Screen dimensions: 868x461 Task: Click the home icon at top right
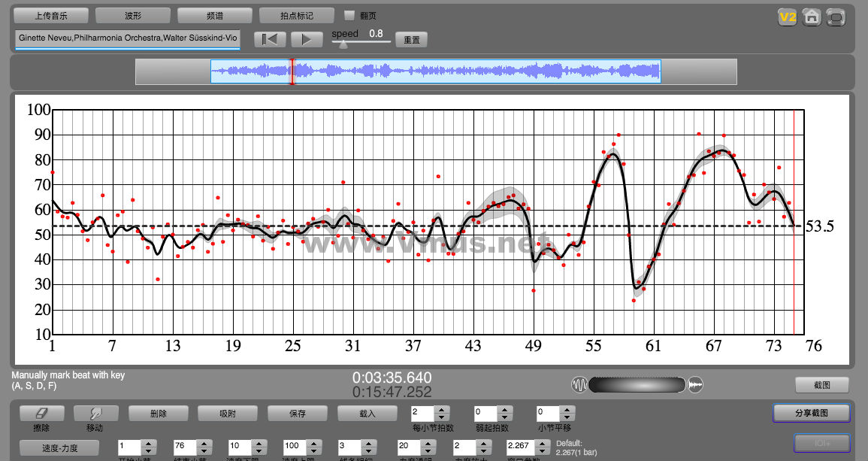811,17
